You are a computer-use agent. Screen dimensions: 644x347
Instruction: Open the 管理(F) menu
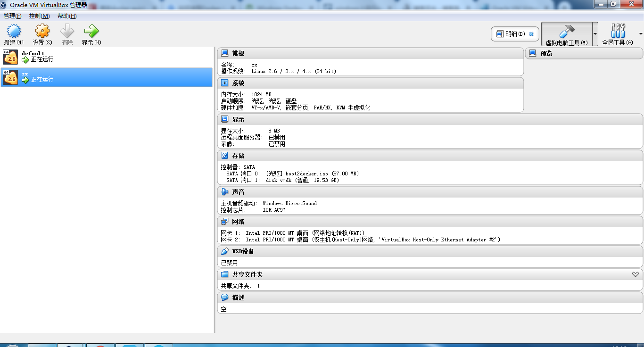[13, 16]
